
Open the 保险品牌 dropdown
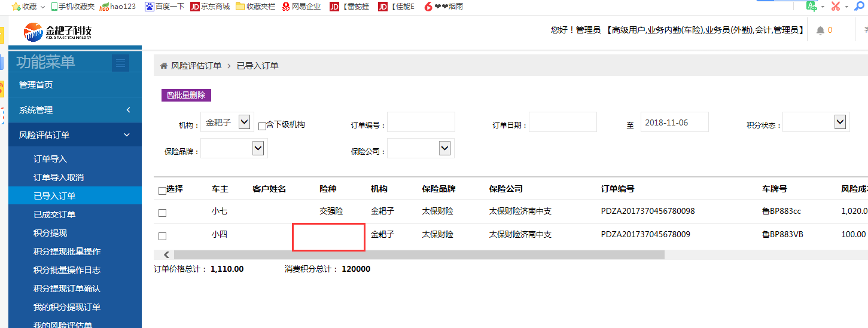pos(234,148)
